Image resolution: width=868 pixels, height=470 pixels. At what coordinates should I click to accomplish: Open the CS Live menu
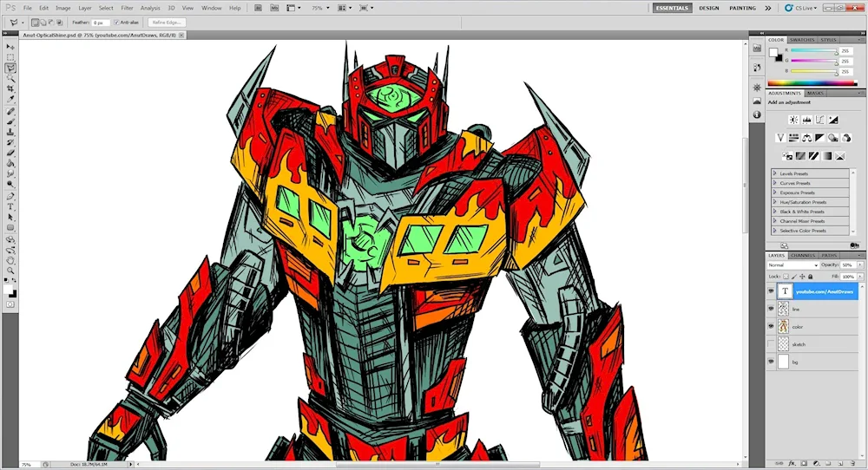coord(800,9)
